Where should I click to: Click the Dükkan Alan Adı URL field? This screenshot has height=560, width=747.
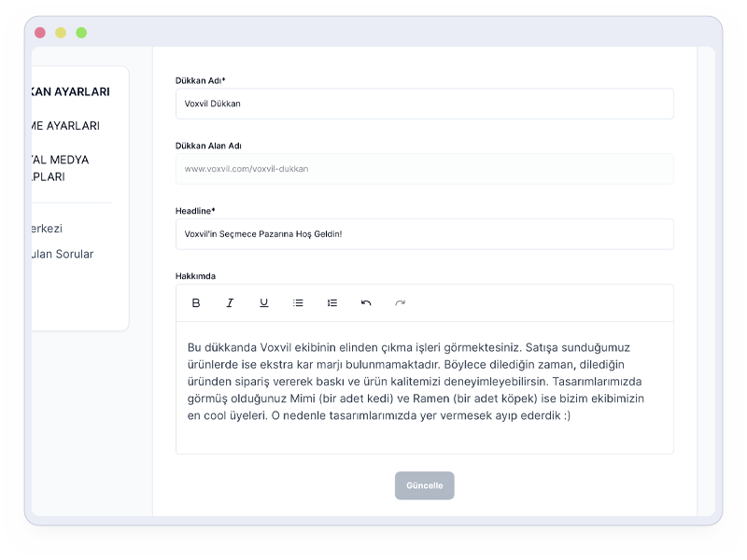[424, 169]
